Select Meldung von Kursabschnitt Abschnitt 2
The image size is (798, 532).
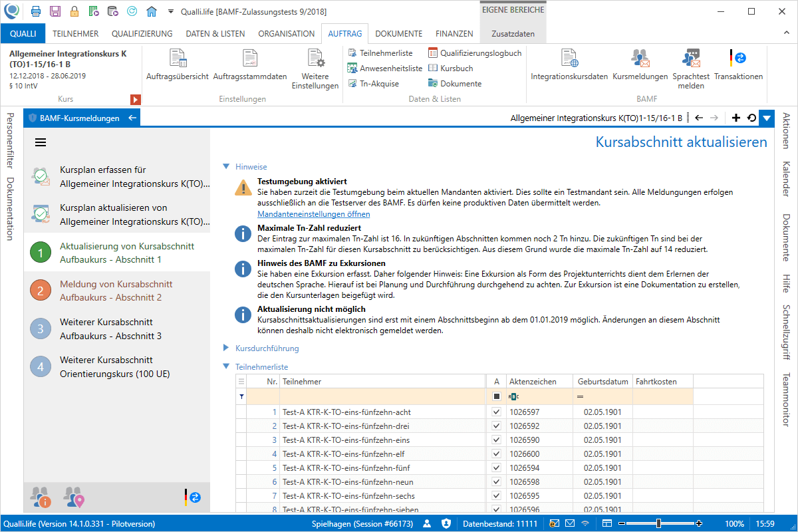click(117, 290)
